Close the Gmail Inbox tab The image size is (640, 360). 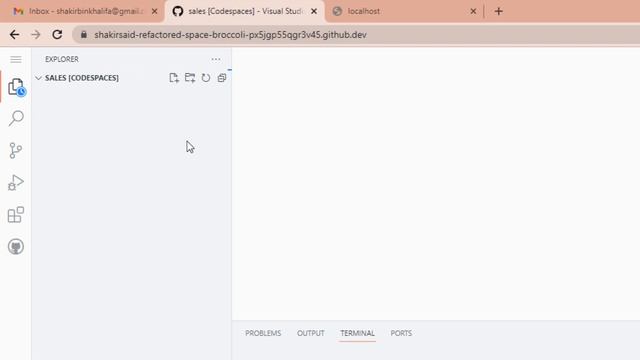click(x=154, y=11)
